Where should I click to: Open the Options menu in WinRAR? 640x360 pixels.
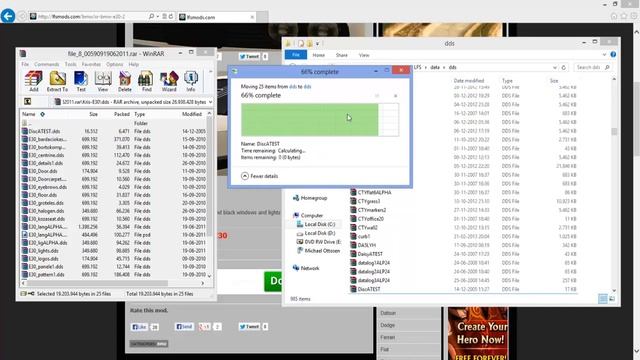click(x=115, y=64)
